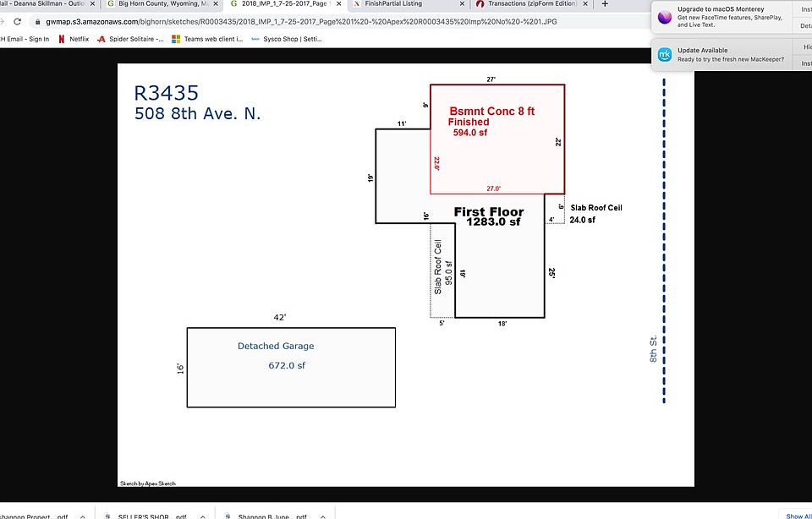The width and height of the screenshot is (812, 519).
Task: Expand options for Shannon Propert pdf download
Action: click(x=82, y=515)
